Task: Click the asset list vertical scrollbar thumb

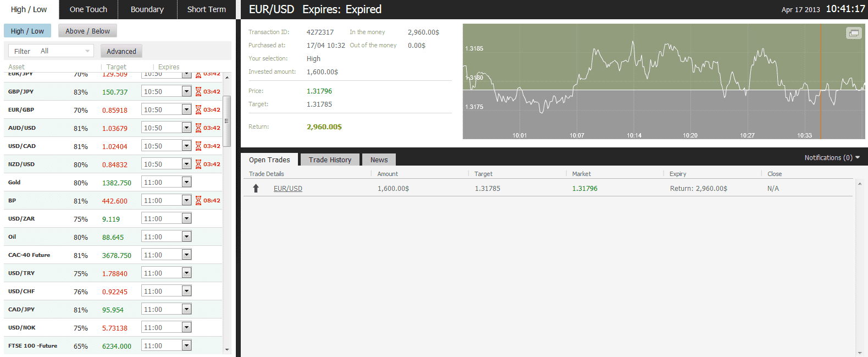Action: point(227,121)
